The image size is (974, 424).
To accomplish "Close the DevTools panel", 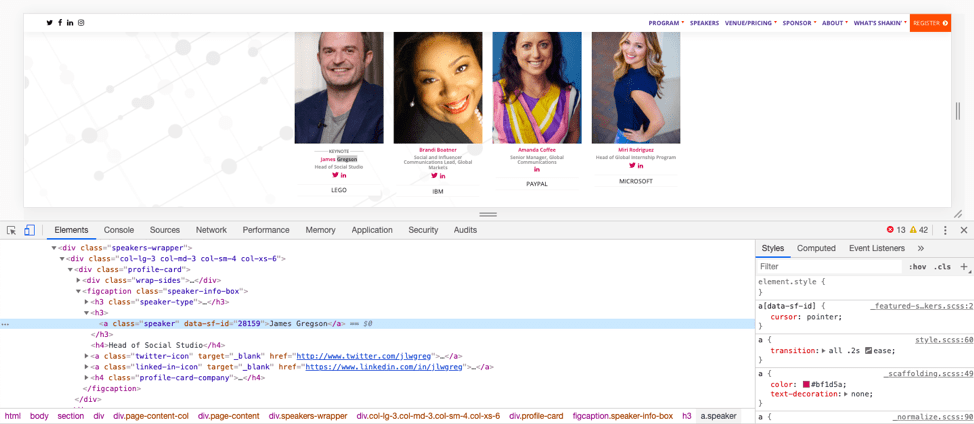I will tap(964, 230).
